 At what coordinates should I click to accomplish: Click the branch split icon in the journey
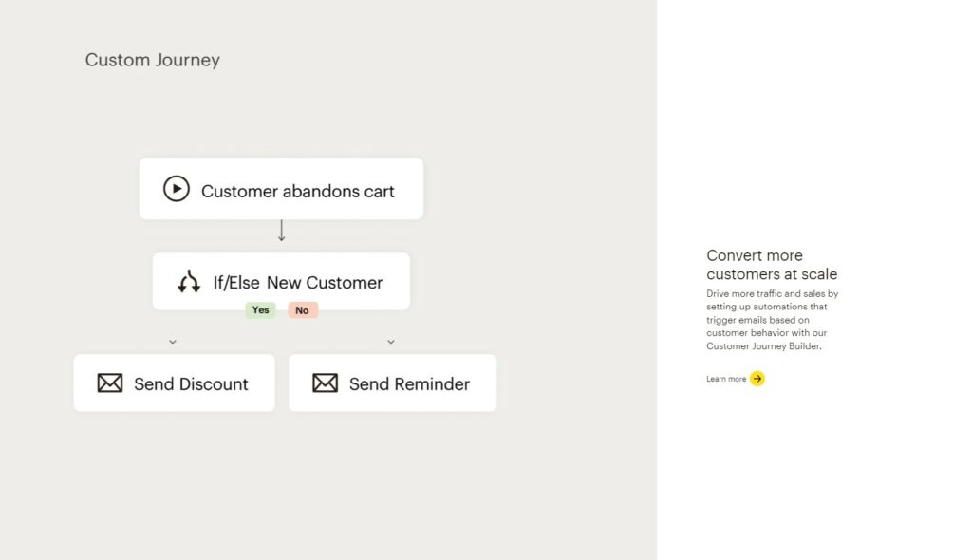187,281
